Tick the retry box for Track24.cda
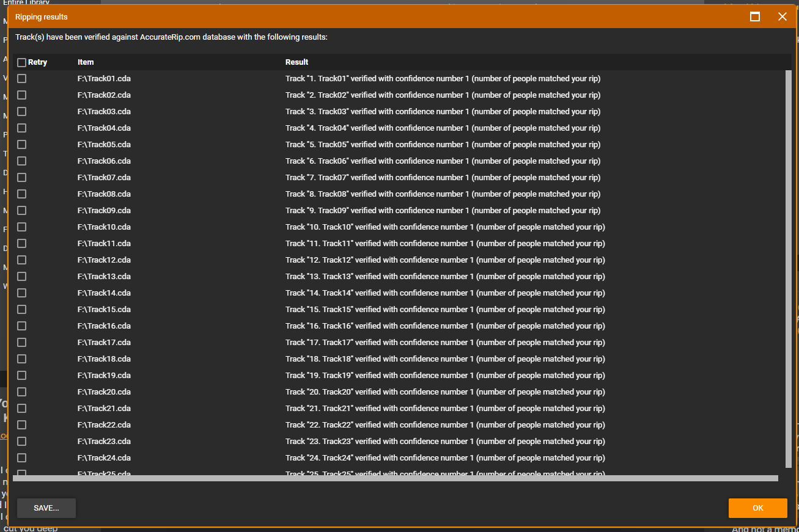The width and height of the screenshot is (799, 532). [21, 458]
